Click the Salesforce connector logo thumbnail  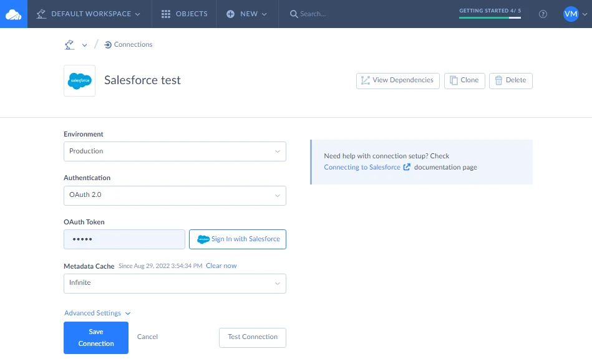[x=79, y=81]
